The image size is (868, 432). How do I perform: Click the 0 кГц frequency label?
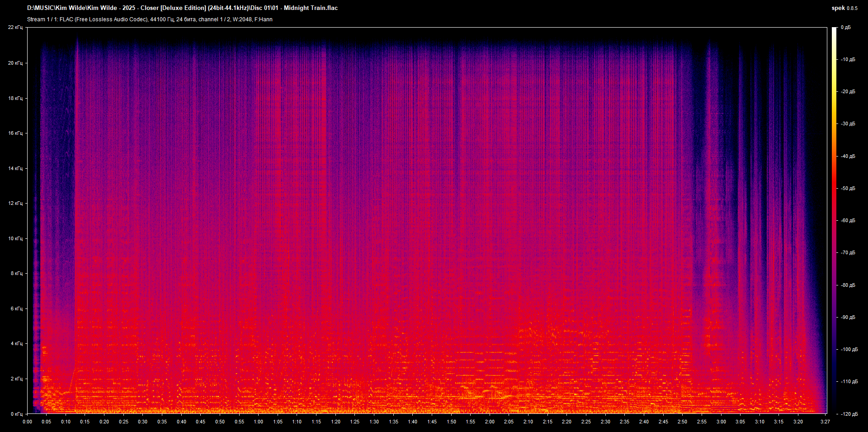(17, 414)
